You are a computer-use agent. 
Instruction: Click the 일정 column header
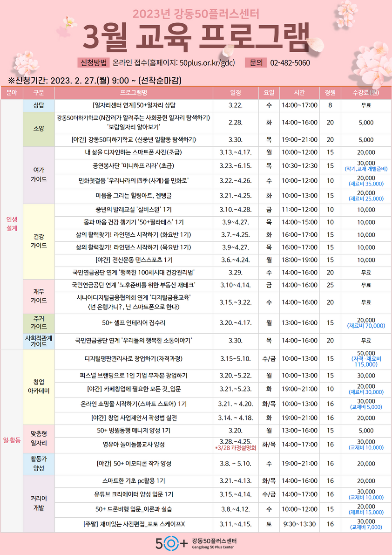pyautogui.click(x=236, y=93)
